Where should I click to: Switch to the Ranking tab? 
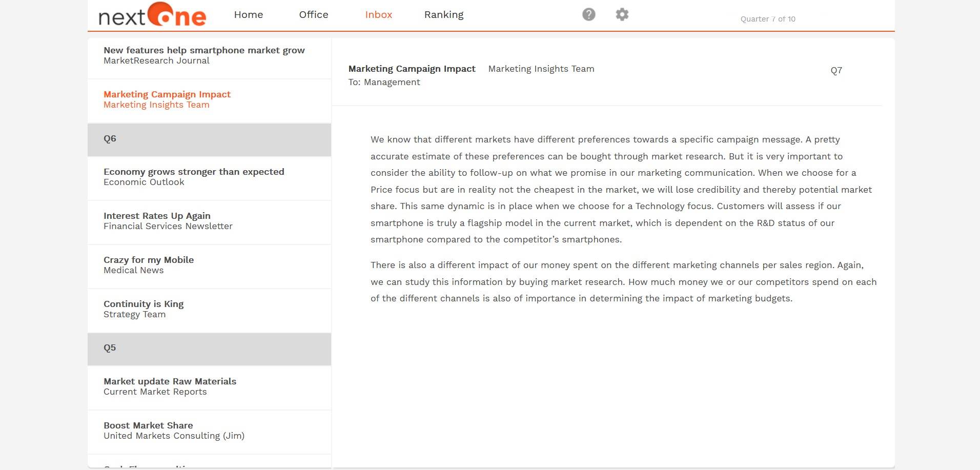(x=444, y=15)
